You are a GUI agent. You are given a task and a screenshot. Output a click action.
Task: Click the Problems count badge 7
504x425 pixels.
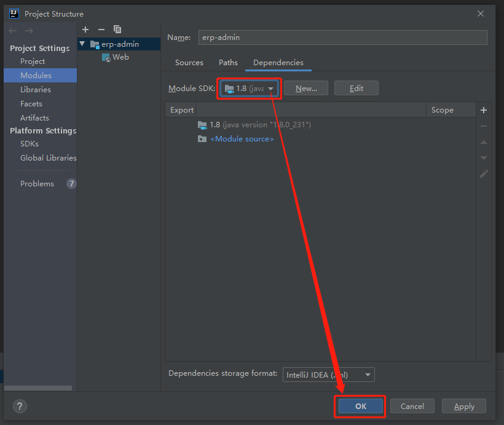[71, 184]
